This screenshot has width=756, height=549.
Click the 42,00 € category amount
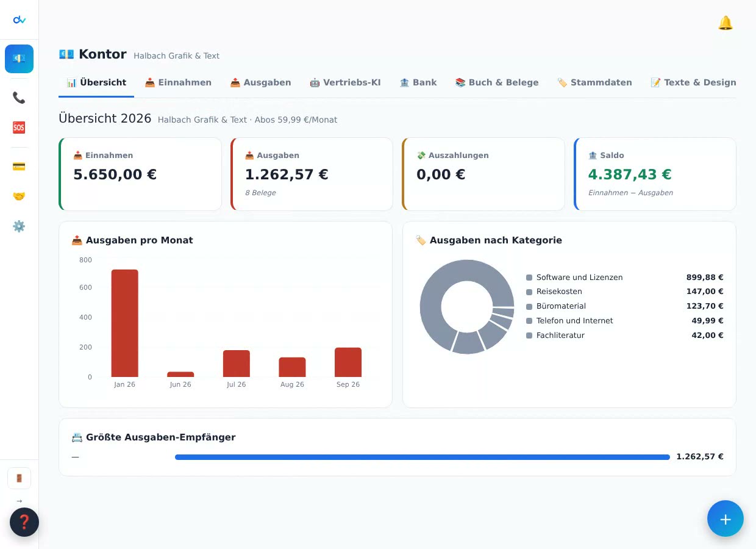tap(707, 335)
